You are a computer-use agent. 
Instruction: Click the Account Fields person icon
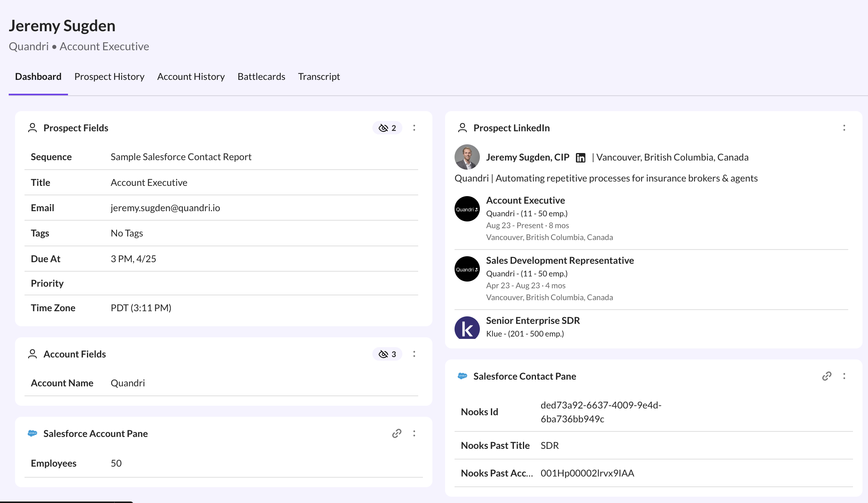pos(32,354)
